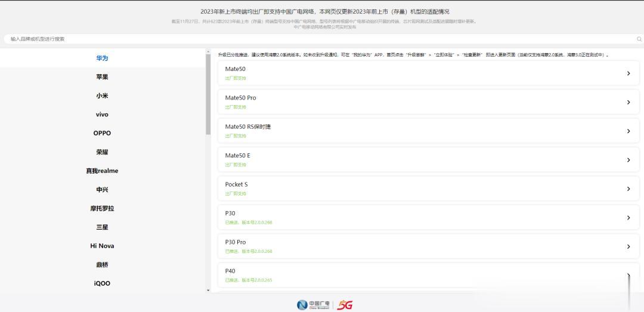The image size is (644, 312).
Task: Open the 鼎桥 brand list
Action: pyautogui.click(x=103, y=265)
